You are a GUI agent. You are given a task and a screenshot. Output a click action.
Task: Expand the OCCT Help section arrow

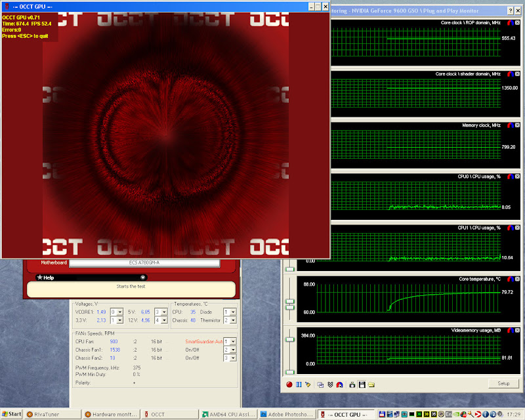pos(142,278)
